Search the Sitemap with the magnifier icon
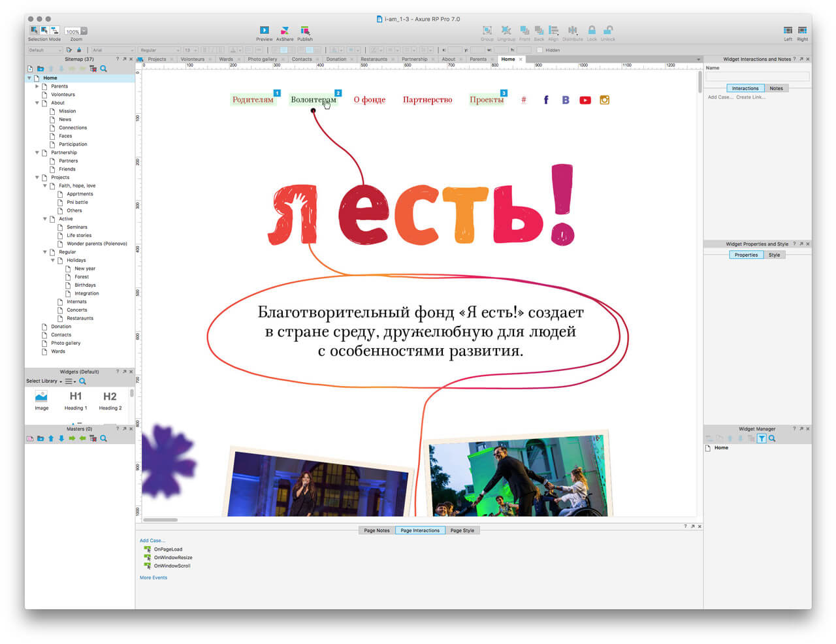836x644 pixels. (103, 69)
